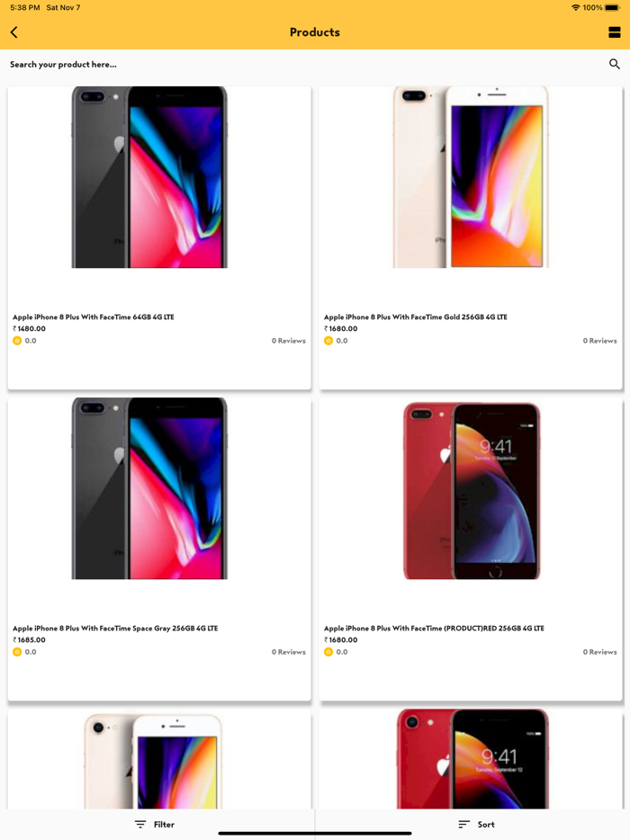Open iPhone 8 Plus 64GB 4G LTE image
This screenshot has height=840, width=630.
pyautogui.click(x=149, y=177)
